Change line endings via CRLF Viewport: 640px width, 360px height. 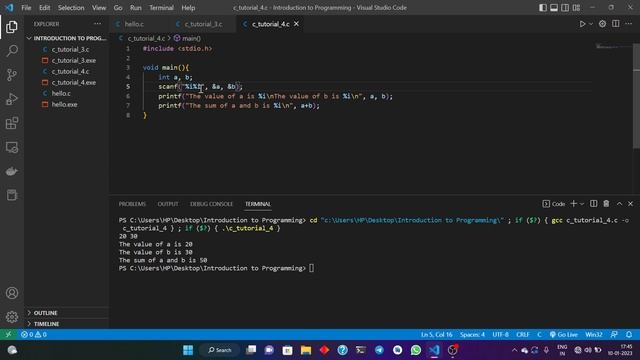point(522,335)
